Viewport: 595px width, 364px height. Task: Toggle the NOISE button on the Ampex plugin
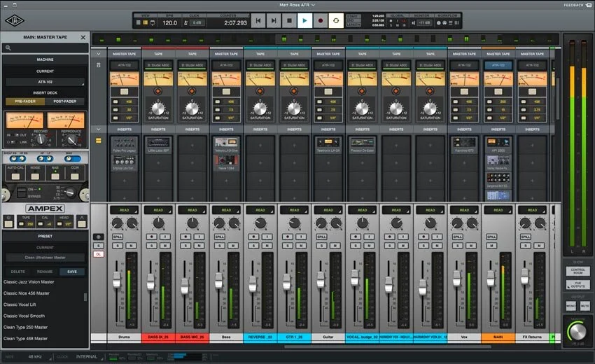click(x=35, y=176)
